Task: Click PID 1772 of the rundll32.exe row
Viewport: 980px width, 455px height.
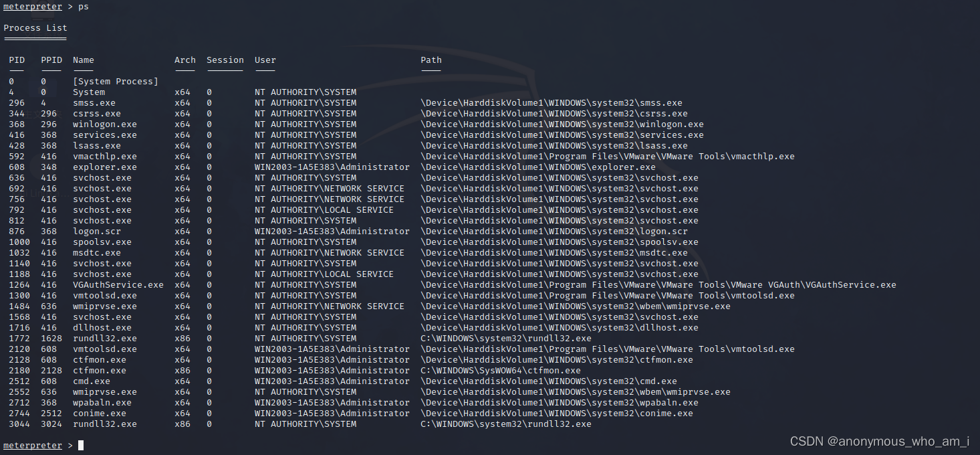Action: click(19, 339)
